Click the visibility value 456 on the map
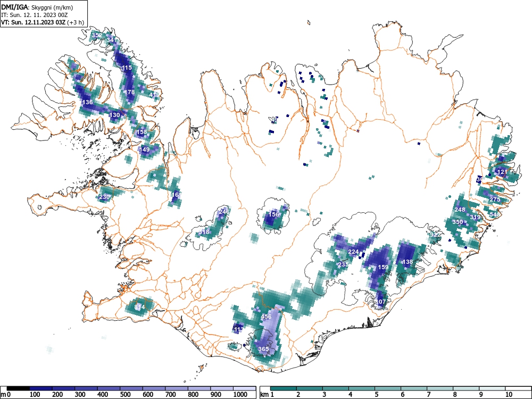532x399 pixels. [x=267, y=317]
